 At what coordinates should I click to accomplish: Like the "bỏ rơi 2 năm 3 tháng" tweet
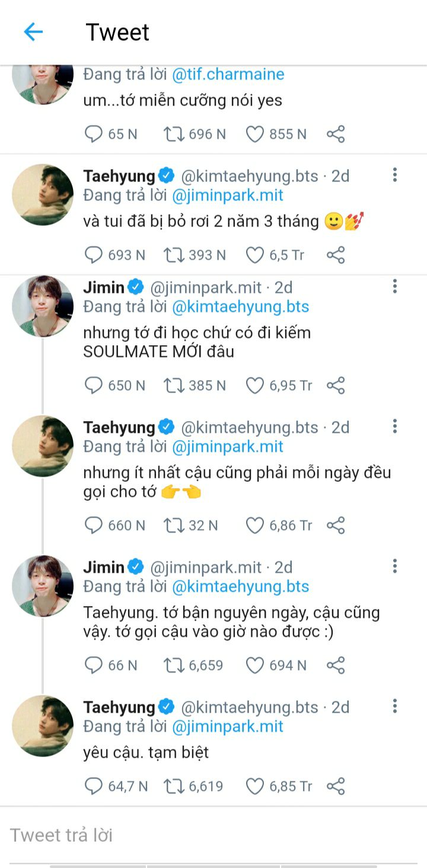click(x=255, y=255)
